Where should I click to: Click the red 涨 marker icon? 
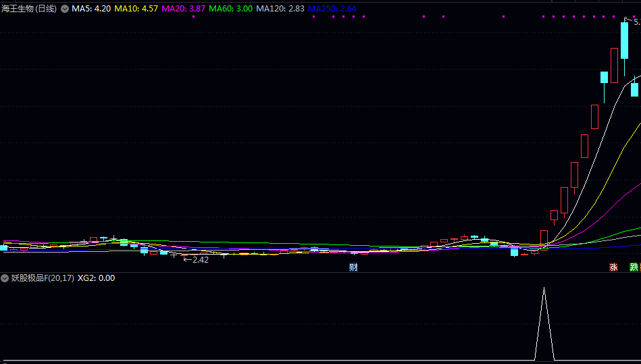point(613,267)
